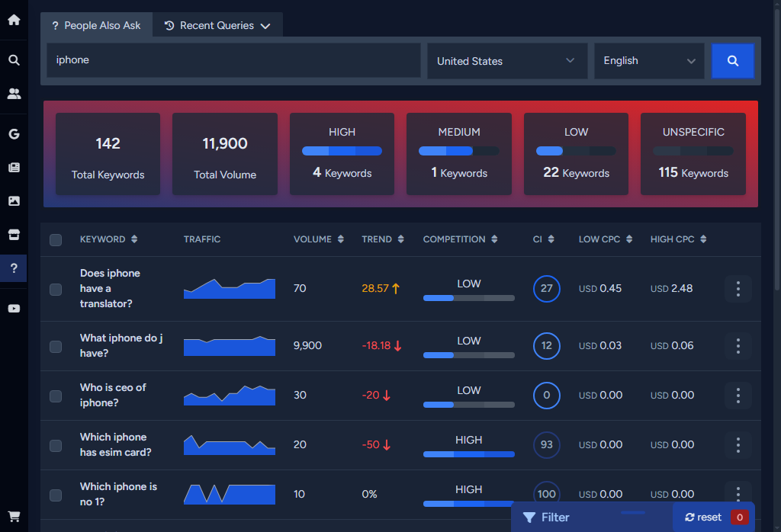
Task: Click the '142 Total Keywords' card
Action: [108, 154]
